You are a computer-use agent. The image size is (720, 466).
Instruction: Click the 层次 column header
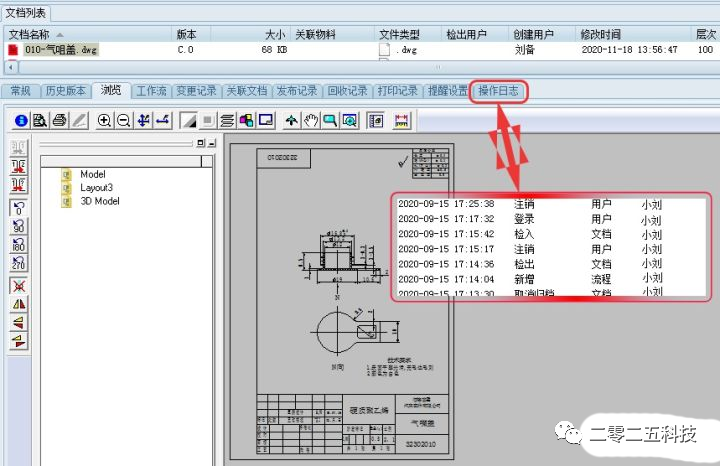[x=705, y=34]
